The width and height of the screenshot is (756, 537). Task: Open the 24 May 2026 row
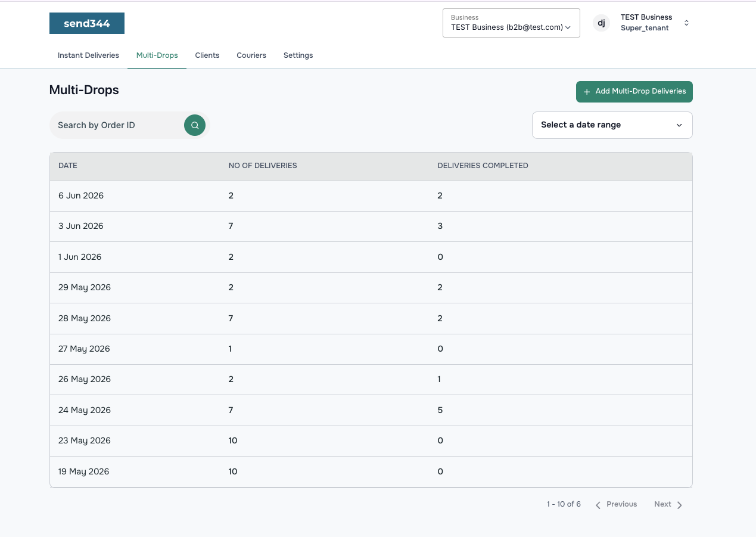tap(371, 411)
